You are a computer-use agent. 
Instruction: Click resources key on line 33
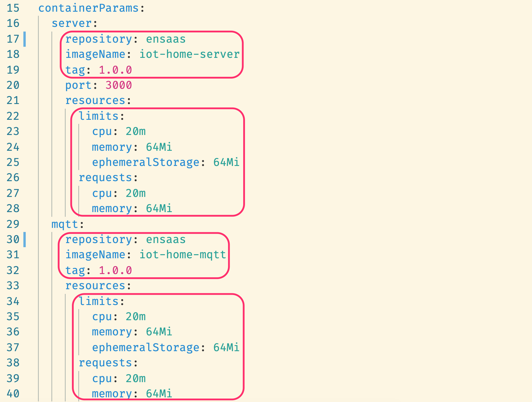point(95,286)
